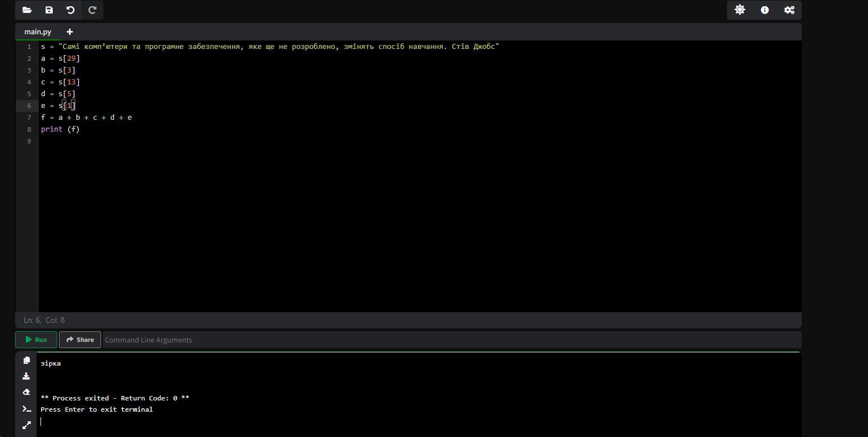
Task: Download the terminal output
Action: (x=26, y=376)
